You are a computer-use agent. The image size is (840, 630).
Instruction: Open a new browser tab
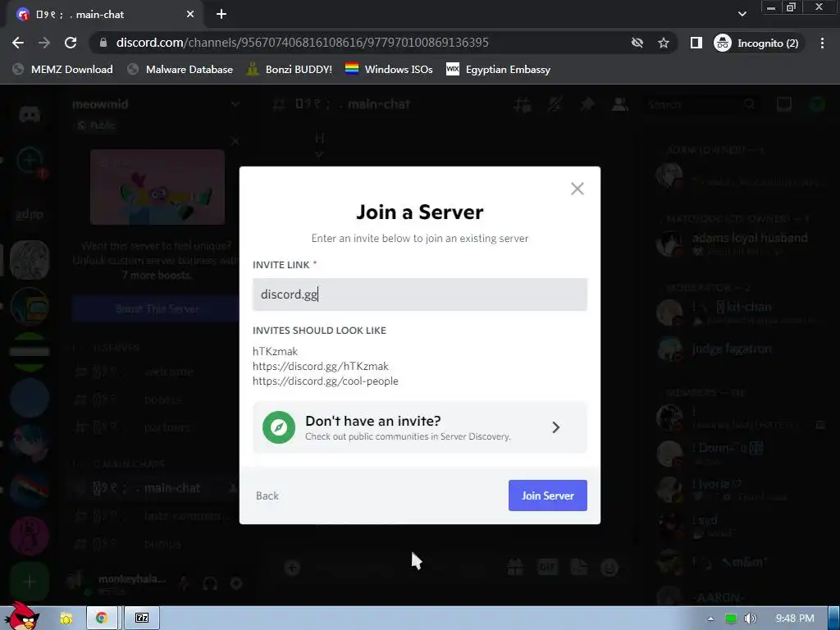(x=221, y=15)
